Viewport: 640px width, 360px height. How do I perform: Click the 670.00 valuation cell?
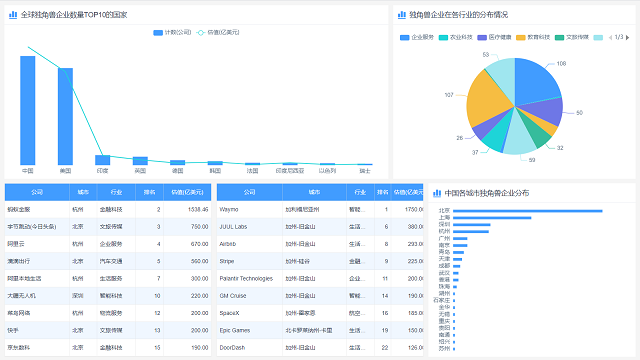187,244
